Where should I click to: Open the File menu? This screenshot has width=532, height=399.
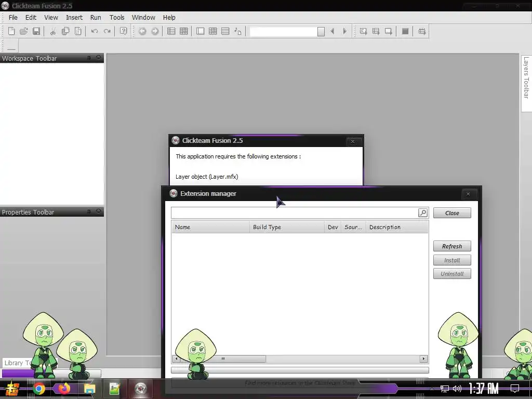[x=13, y=17]
